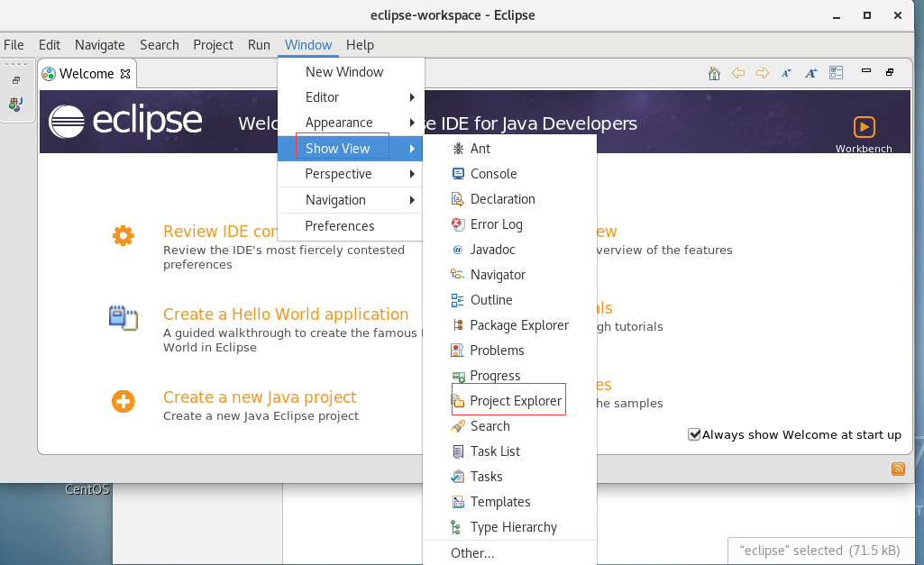Open Preferences from the Window menu

click(x=352, y=226)
